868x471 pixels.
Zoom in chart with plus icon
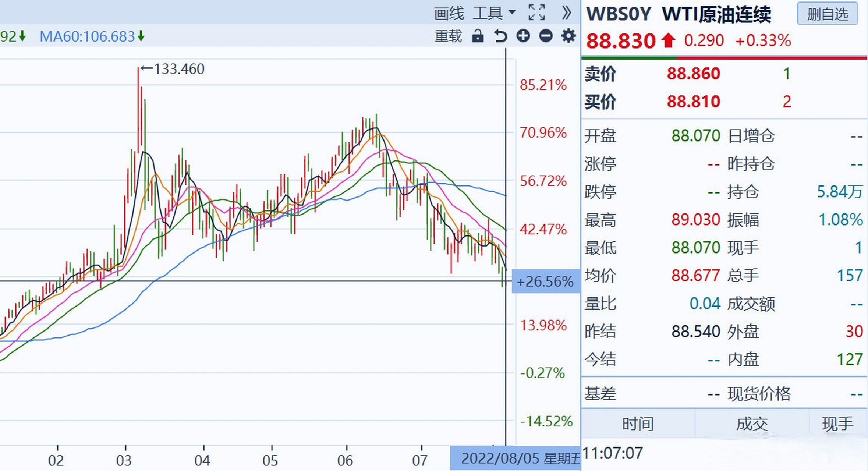[x=523, y=36]
